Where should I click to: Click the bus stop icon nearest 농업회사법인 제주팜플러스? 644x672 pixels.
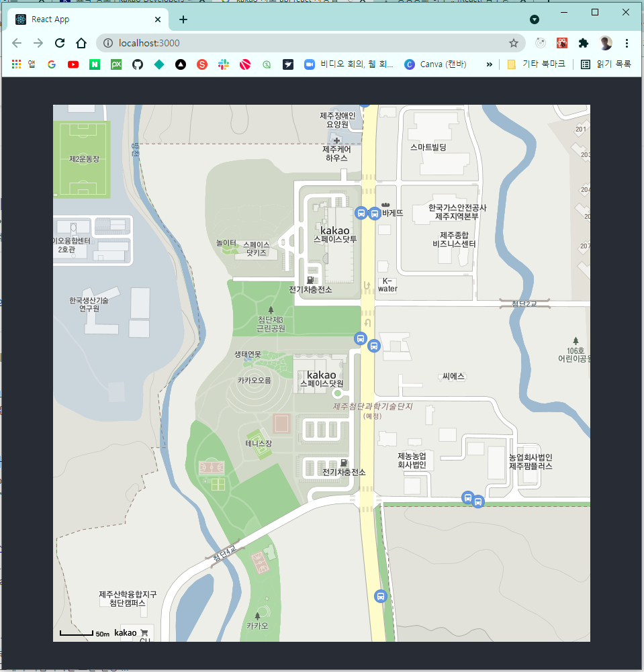point(478,501)
